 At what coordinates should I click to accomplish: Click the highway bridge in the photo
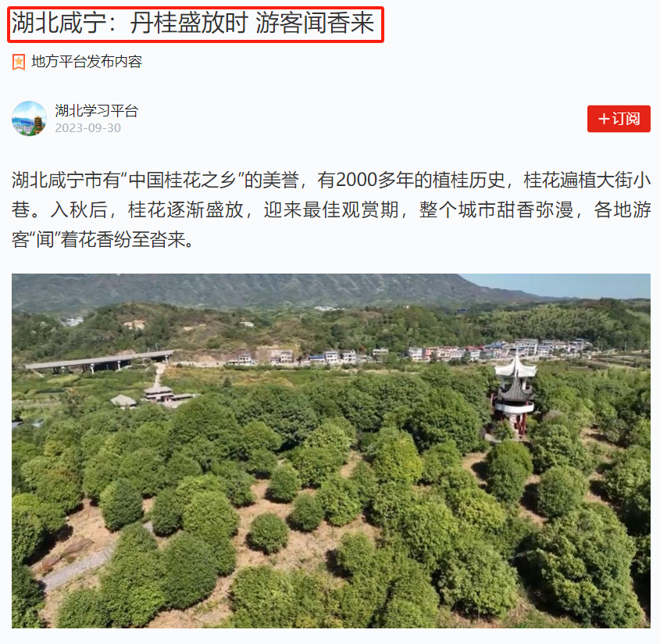100,361
